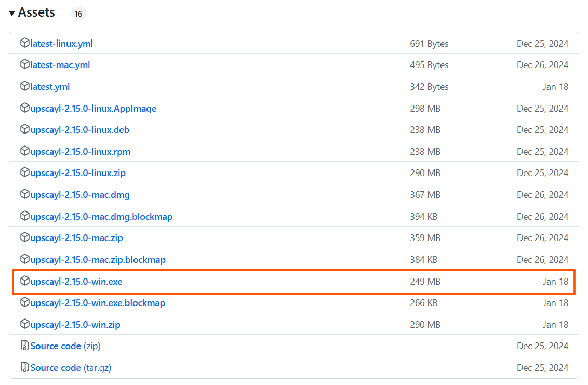Click the date in the latest-linux.yml row
The height and width of the screenshot is (385, 588).
click(543, 44)
